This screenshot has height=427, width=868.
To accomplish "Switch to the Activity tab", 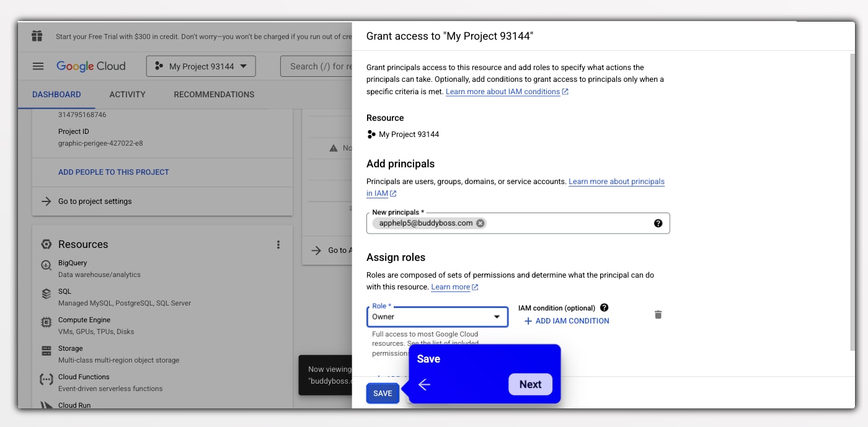I will tap(127, 94).
